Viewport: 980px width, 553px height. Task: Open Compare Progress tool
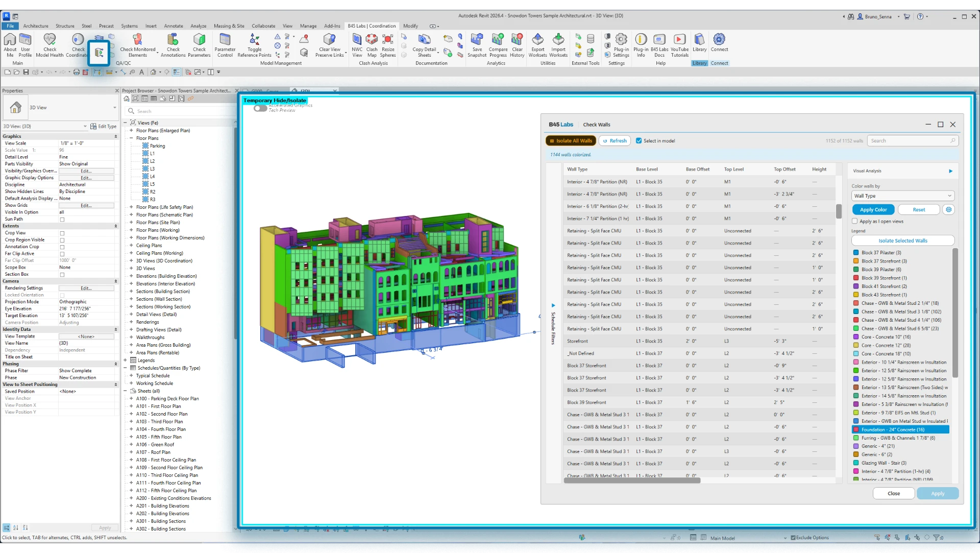498,45
